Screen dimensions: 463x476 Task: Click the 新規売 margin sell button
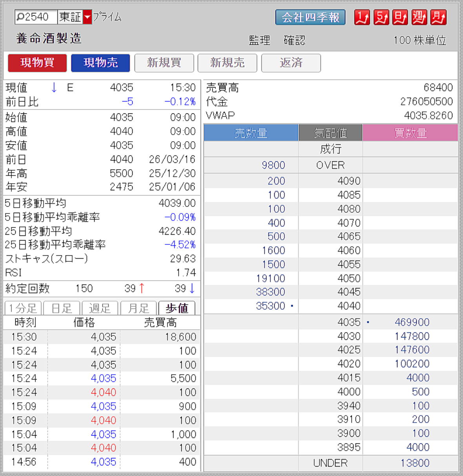227,63
